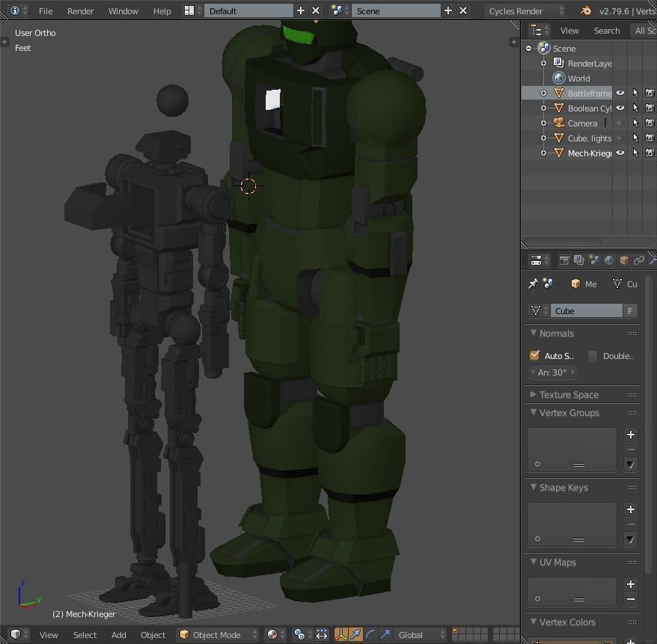The width and height of the screenshot is (657, 644).
Task: Toggle the 3D manipulator widget icon
Action: [341, 634]
